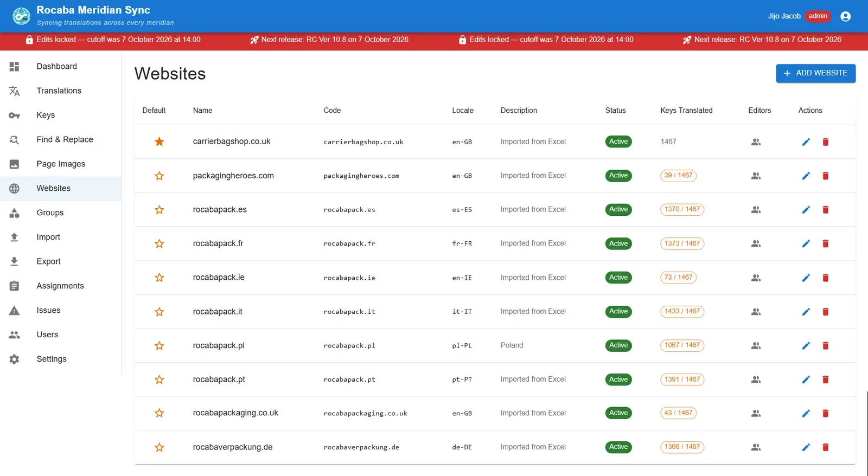This screenshot has height=476, width=868.
Task: Click the Add Website button
Action: click(815, 73)
